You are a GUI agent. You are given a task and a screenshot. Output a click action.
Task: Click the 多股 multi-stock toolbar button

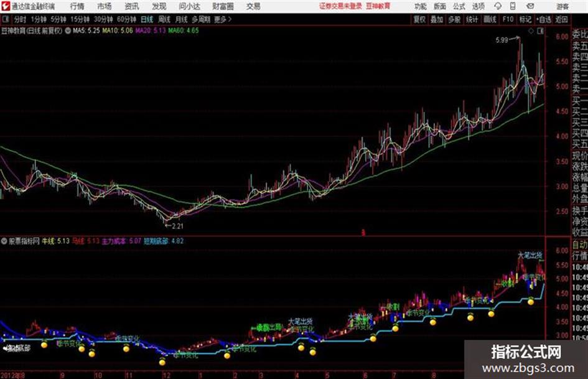coord(454,19)
